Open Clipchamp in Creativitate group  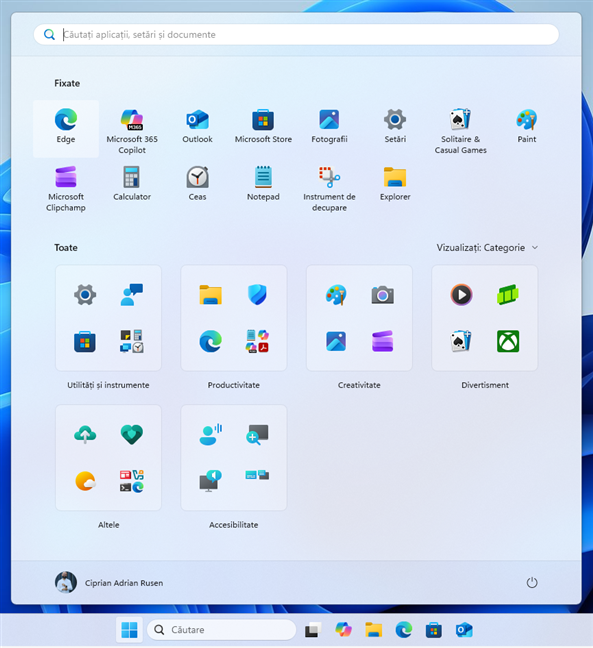tap(383, 341)
